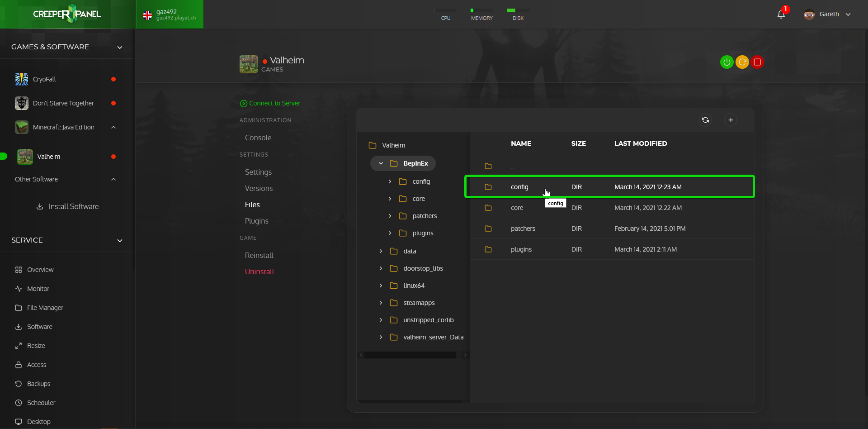Click the File Manager folder icon
This screenshot has height=429, width=868.
point(19,308)
